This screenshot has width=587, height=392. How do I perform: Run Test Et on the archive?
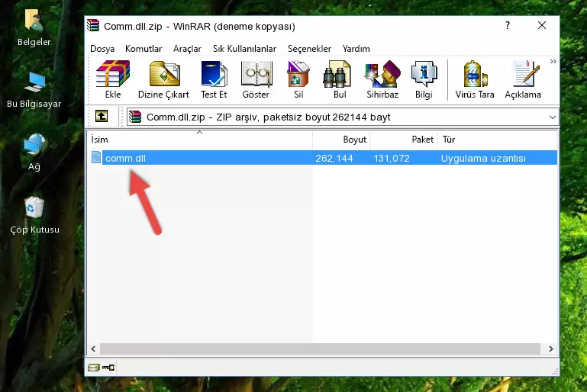click(x=214, y=79)
